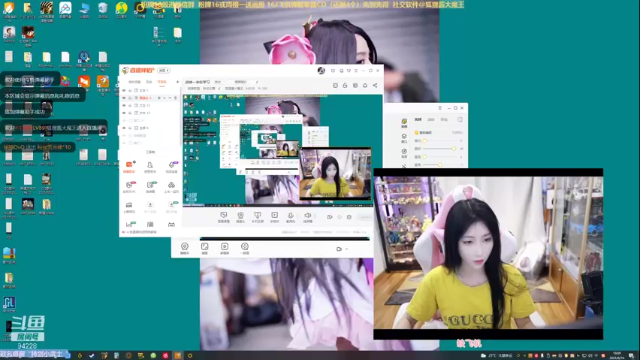Click the orange highlighted taskbar app icon
The image size is (640, 360).
coord(178,356)
